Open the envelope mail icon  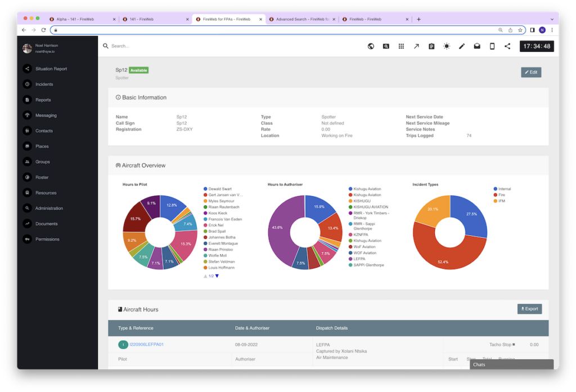click(477, 46)
